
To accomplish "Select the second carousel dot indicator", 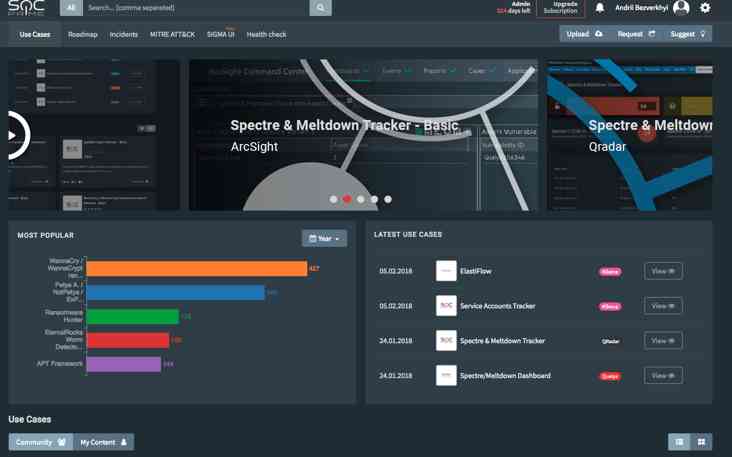I will [347, 199].
